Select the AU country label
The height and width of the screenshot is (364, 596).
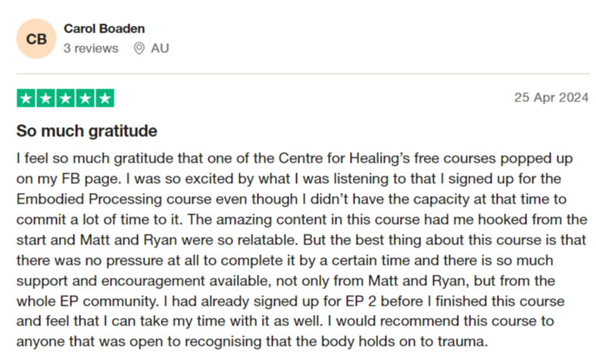tap(160, 48)
